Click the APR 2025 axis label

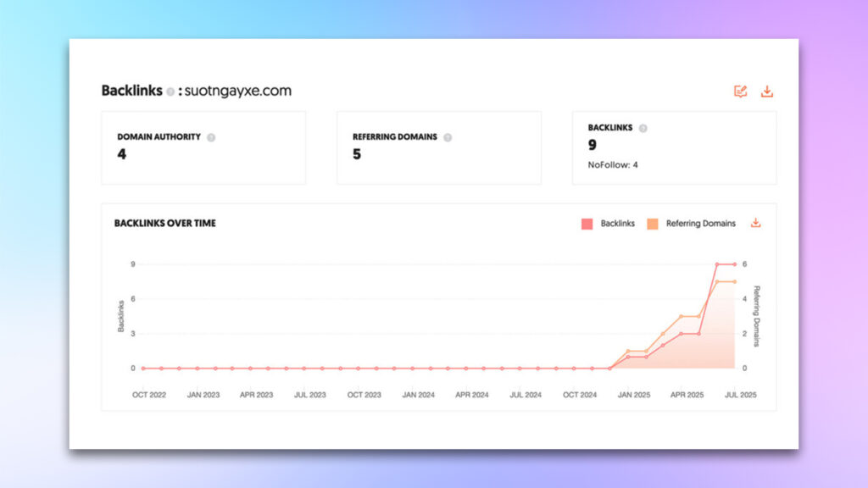pos(687,395)
